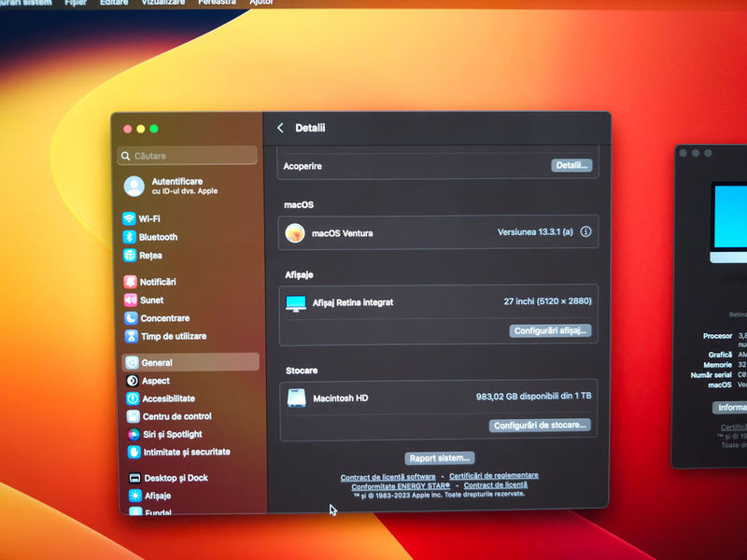This screenshot has height=560, width=747.
Task: Open Desktop și Dock in the sidebar
Action: click(168, 478)
